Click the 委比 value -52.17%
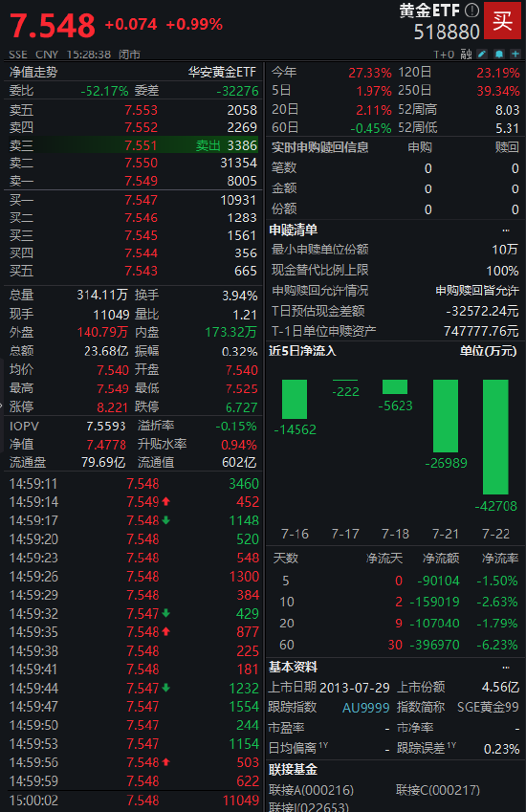The width and height of the screenshot is (526, 812). tap(104, 92)
